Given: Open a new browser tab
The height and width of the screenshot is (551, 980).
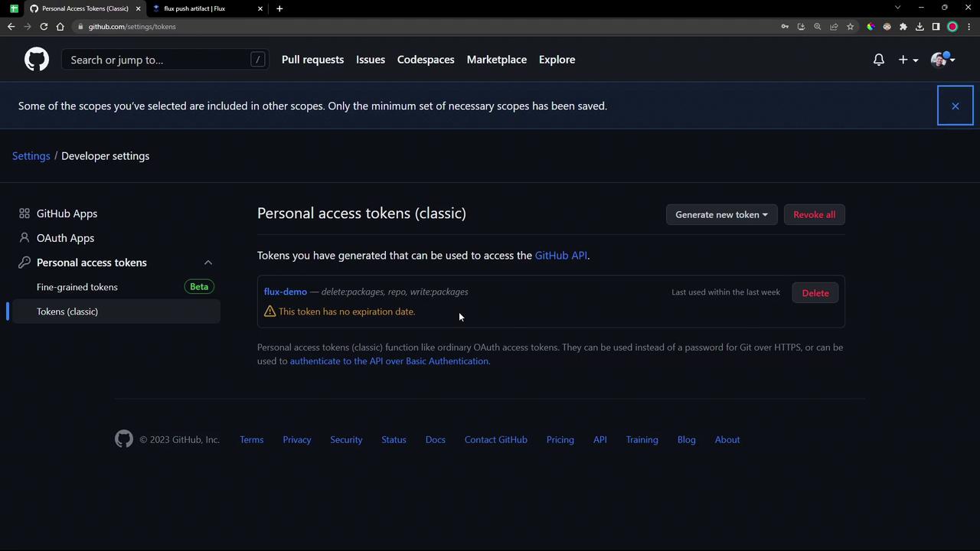Looking at the screenshot, I should pyautogui.click(x=279, y=8).
